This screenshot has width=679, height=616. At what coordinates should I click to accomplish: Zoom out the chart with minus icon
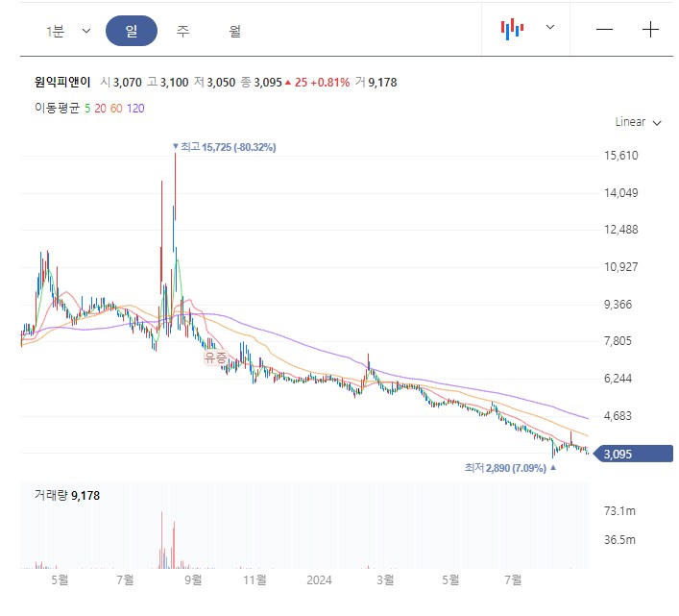point(604,30)
